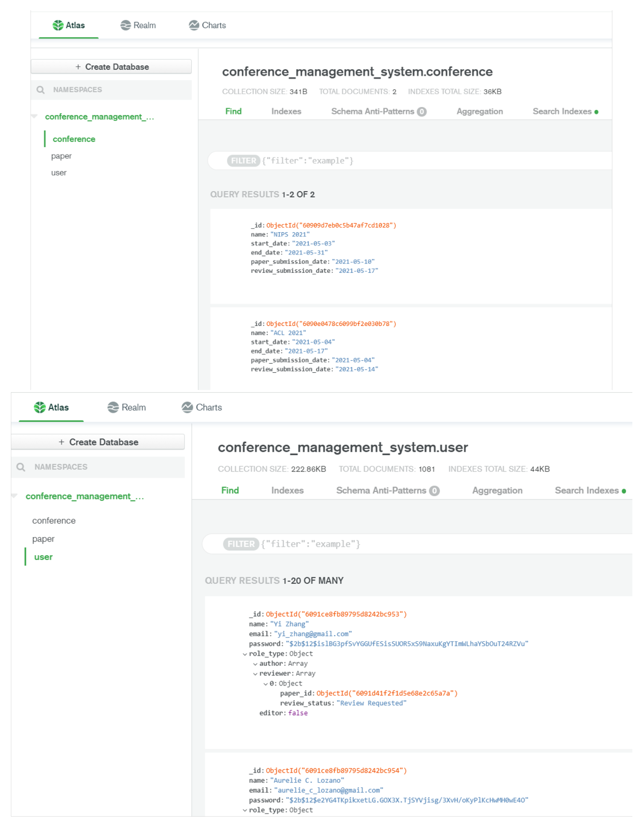The image size is (644, 825).
Task: Click the Realm icon in bottom panel
Action: (113, 407)
